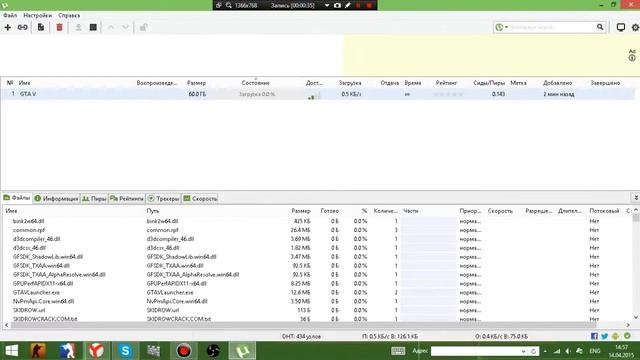
Task: Sort torrents by Добавлено column
Action: [558, 83]
